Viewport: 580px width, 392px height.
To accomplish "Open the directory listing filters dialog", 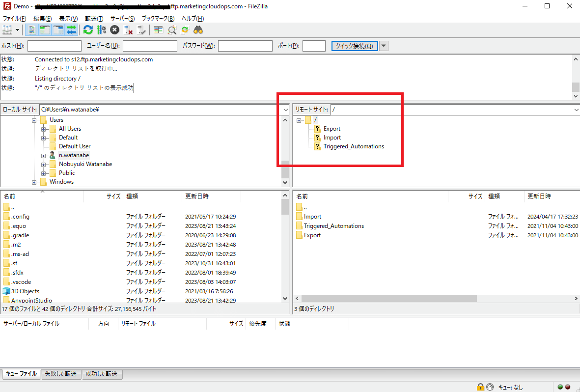I will 158,30.
